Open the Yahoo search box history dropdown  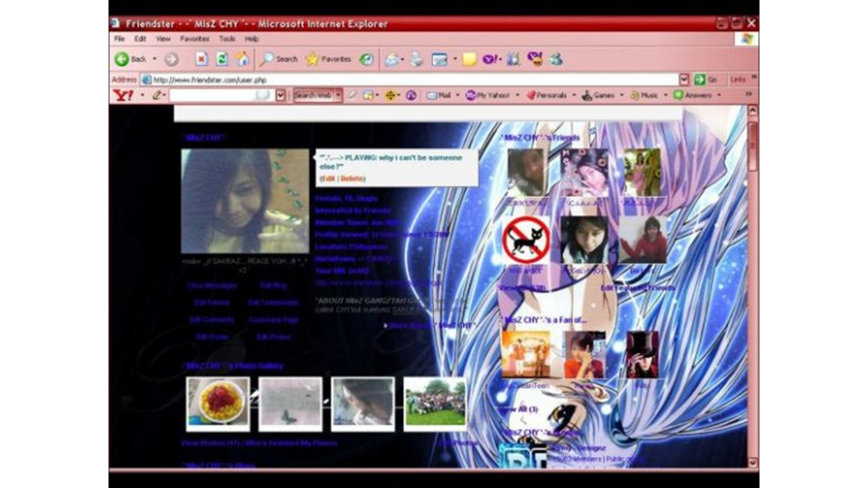tap(281, 95)
